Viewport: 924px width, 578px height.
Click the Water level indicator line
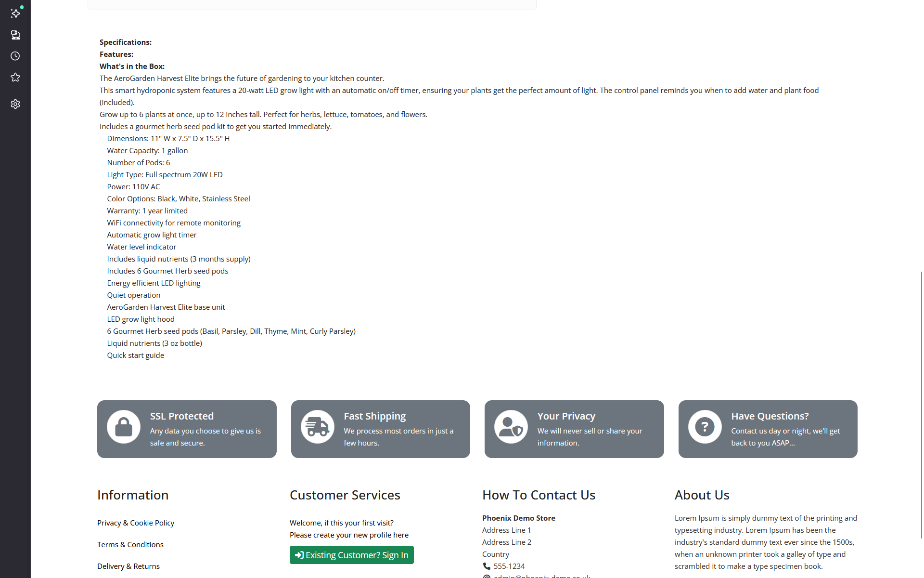pyautogui.click(x=141, y=247)
